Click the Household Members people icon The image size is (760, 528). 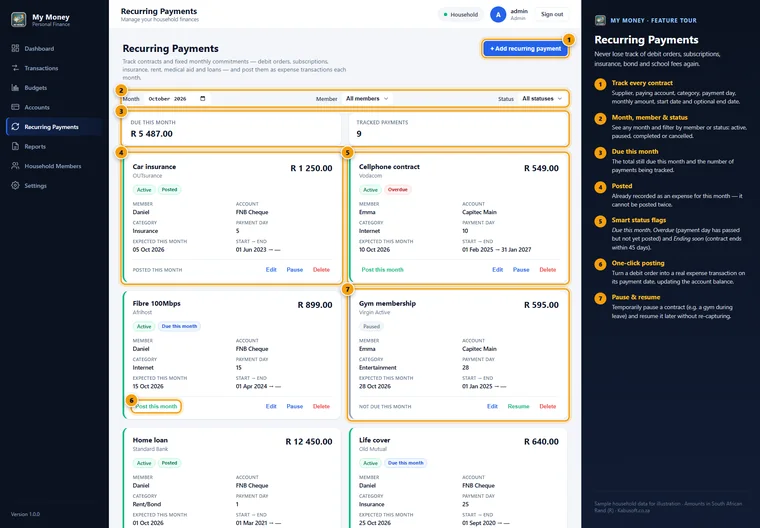(16, 165)
